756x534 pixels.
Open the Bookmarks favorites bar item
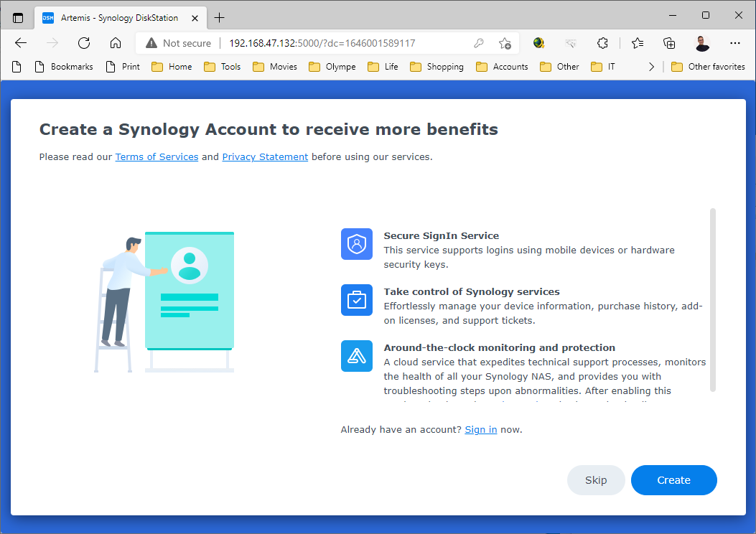tap(64, 67)
